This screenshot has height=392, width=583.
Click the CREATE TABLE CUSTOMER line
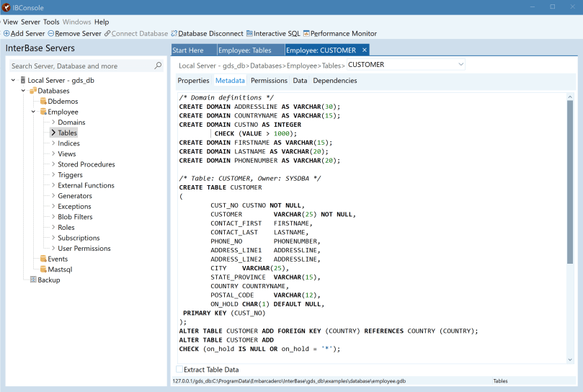tap(221, 187)
